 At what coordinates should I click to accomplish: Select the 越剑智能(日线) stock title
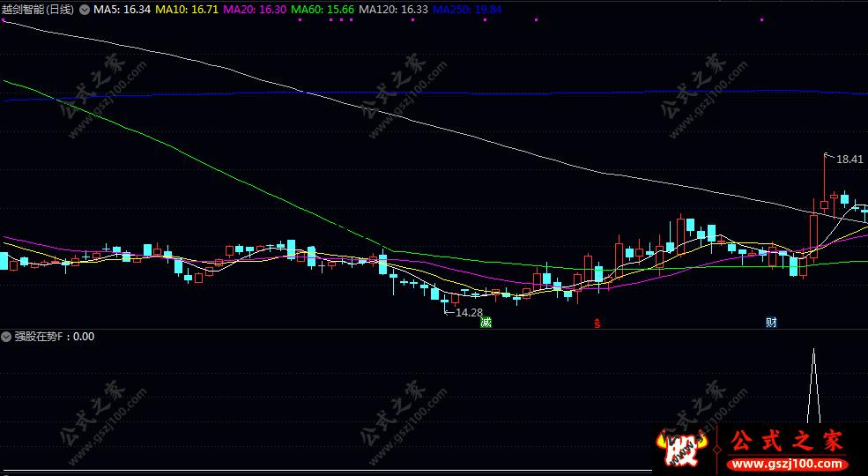pos(38,10)
